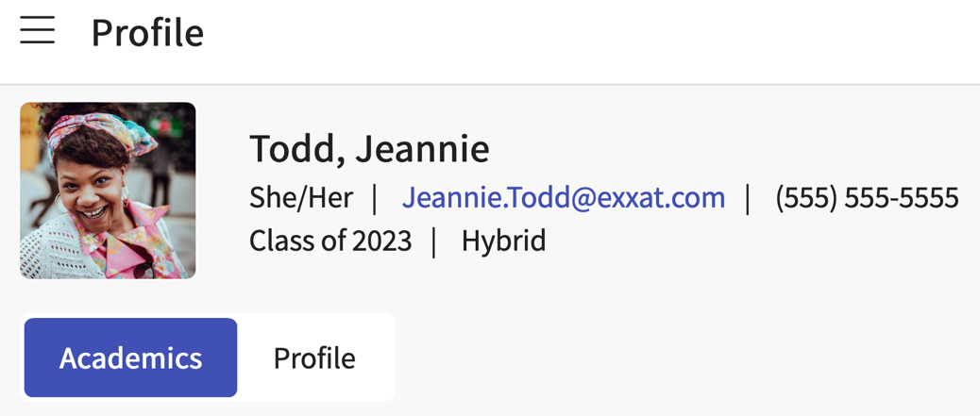Select the She/Her pronouns text
This screenshot has height=416, width=980.
tap(300, 197)
